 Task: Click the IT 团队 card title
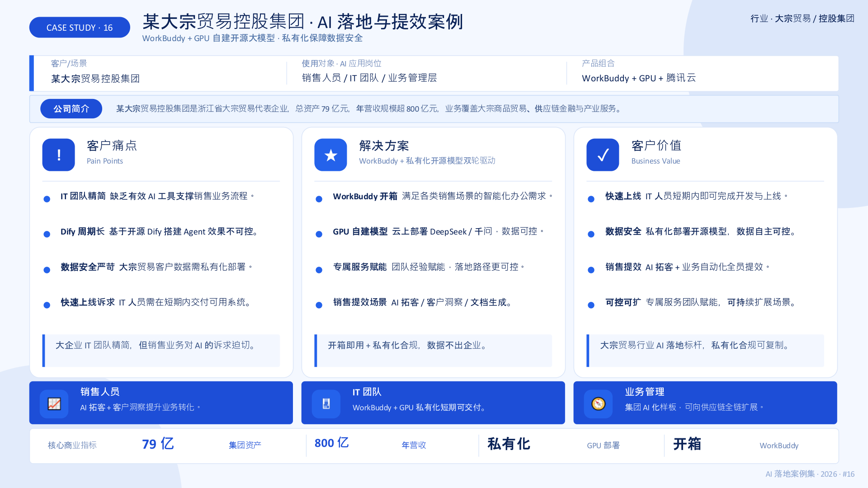click(367, 392)
